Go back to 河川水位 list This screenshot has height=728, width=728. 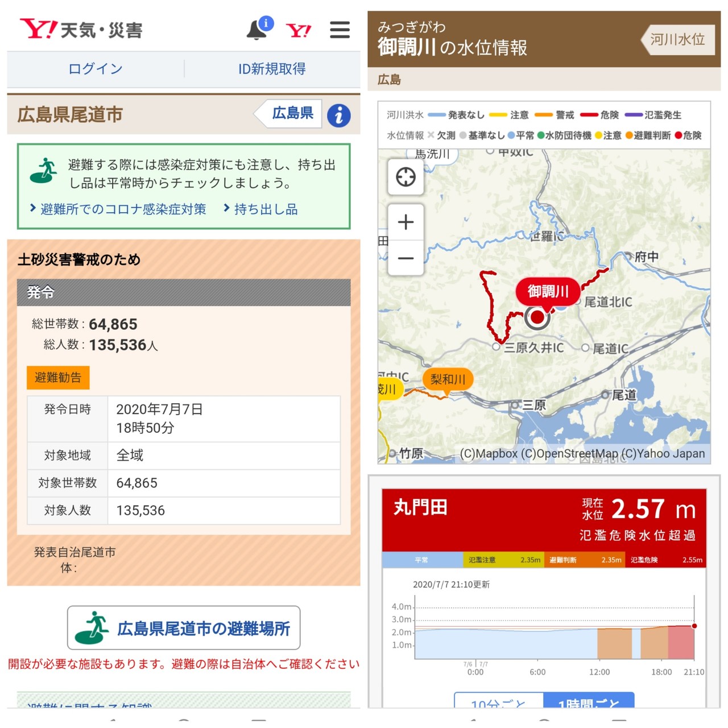pyautogui.click(x=677, y=39)
